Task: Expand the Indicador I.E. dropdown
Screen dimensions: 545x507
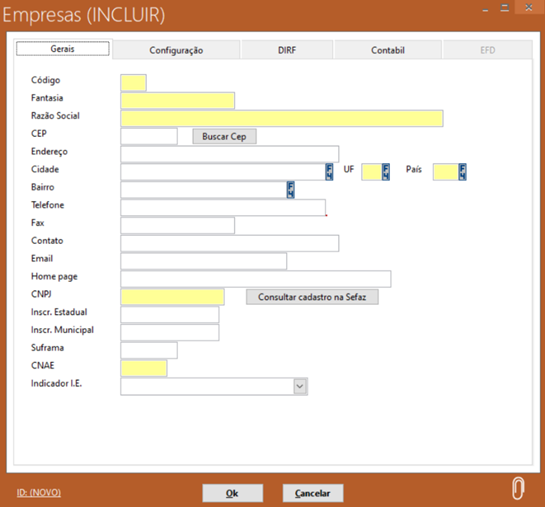Action: 300,386
